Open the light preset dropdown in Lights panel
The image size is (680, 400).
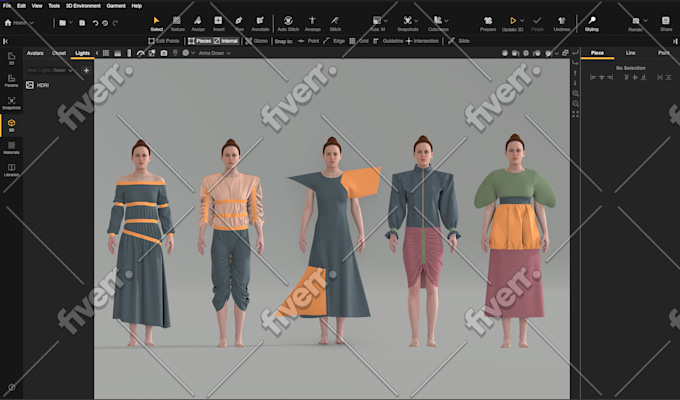click(49, 70)
